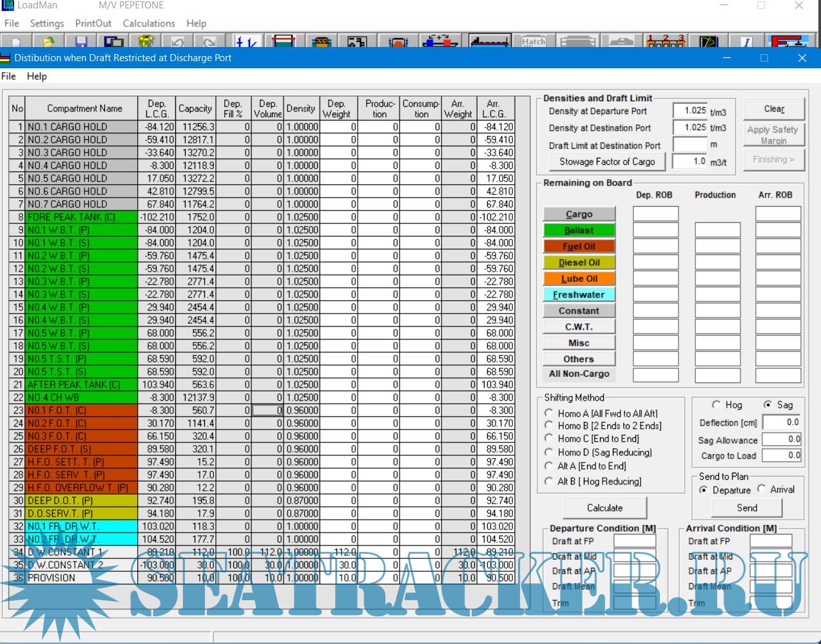Select the Hog radio button

[716, 405]
